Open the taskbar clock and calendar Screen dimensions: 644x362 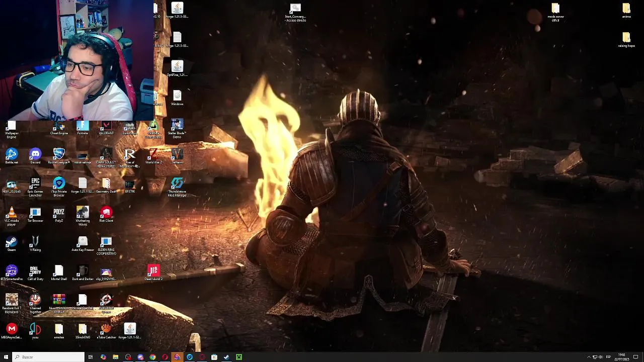[622, 357]
